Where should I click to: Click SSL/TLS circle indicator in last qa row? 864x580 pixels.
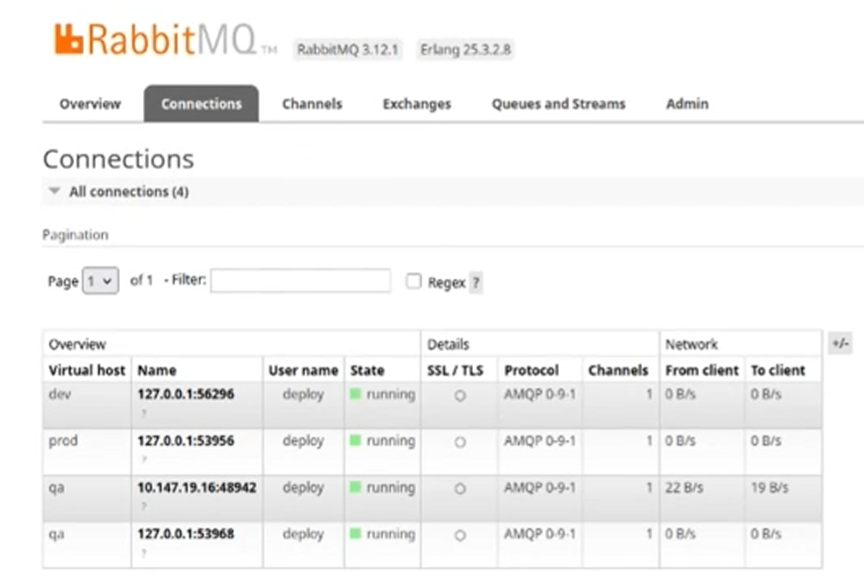(460, 536)
